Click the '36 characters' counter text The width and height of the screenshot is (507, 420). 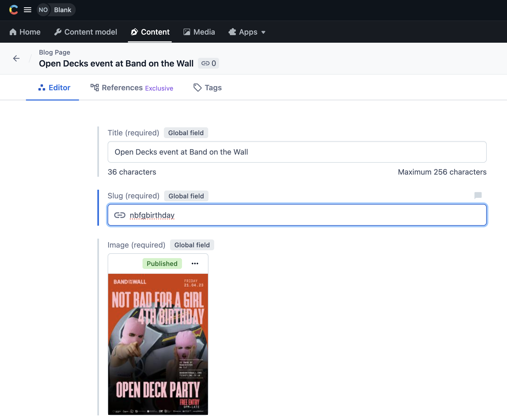click(x=132, y=172)
